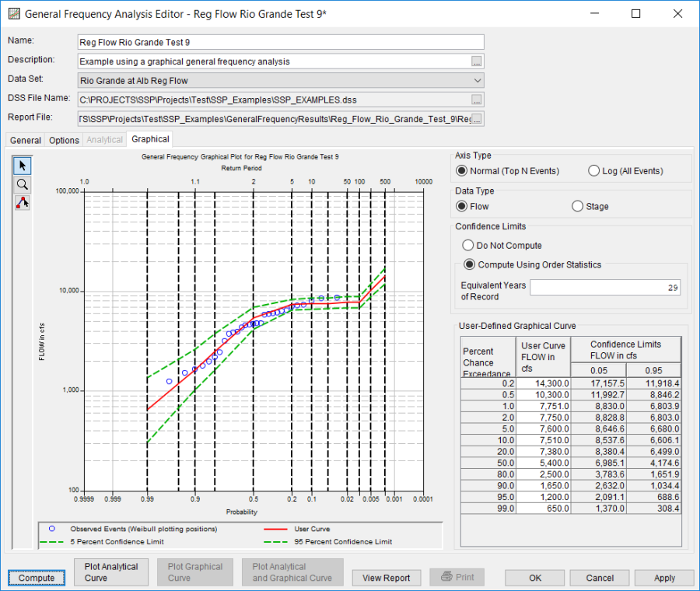The width and height of the screenshot is (700, 591).
Task: Choose Stage as the data type
Action: pyautogui.click(x=577, y=206)
